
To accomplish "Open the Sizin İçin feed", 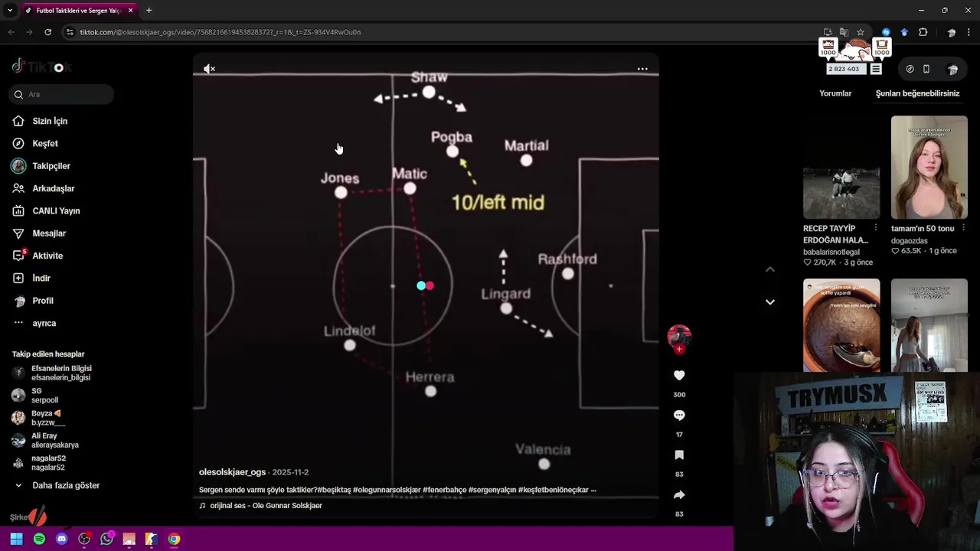I will (50, 121).
